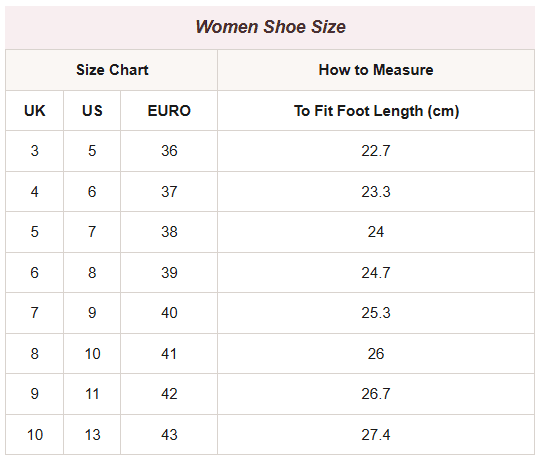Select EURO size 41 cell

click(169, 354)
